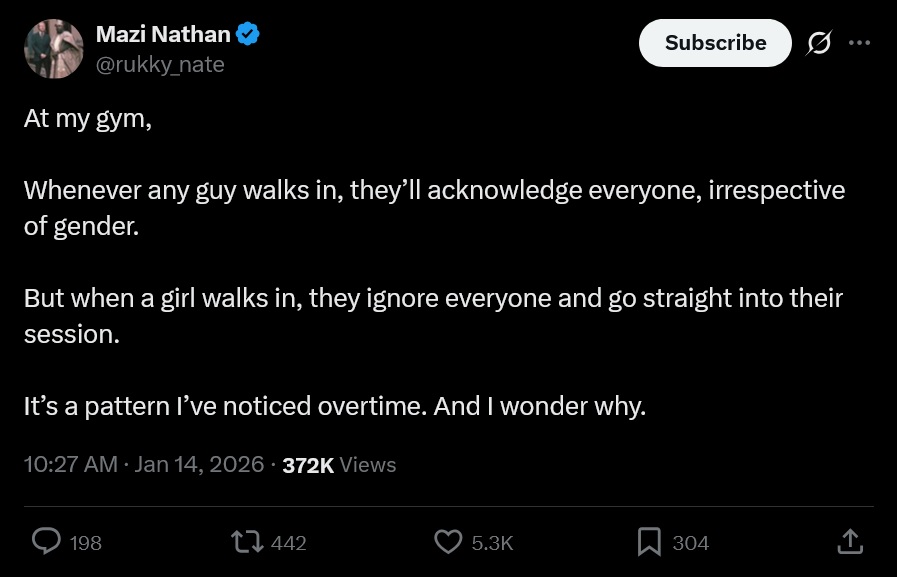897x577 pixels.
Task: Open the 198 replies count
Action: coord(86,542)
